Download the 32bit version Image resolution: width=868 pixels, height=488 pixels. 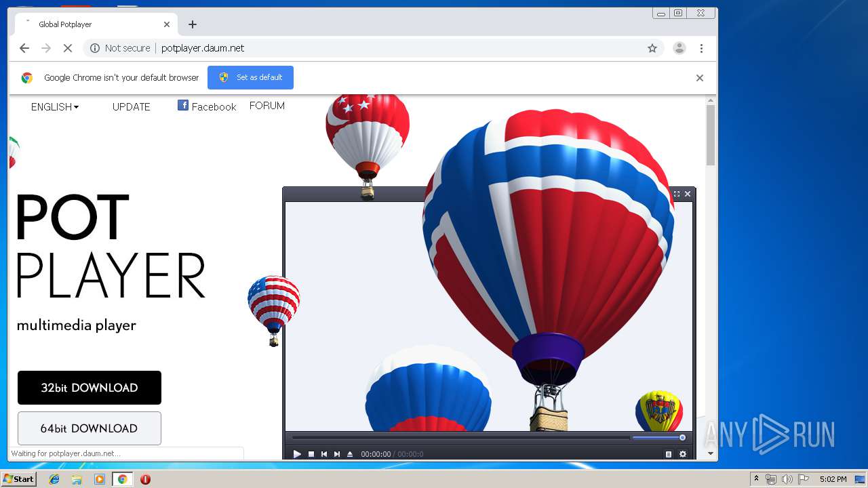coord(90,388)
